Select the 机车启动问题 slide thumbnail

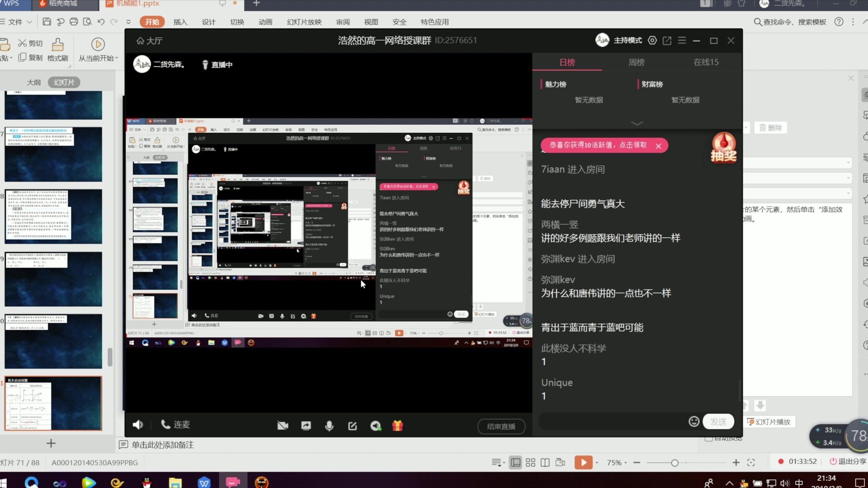click(53, 404)
